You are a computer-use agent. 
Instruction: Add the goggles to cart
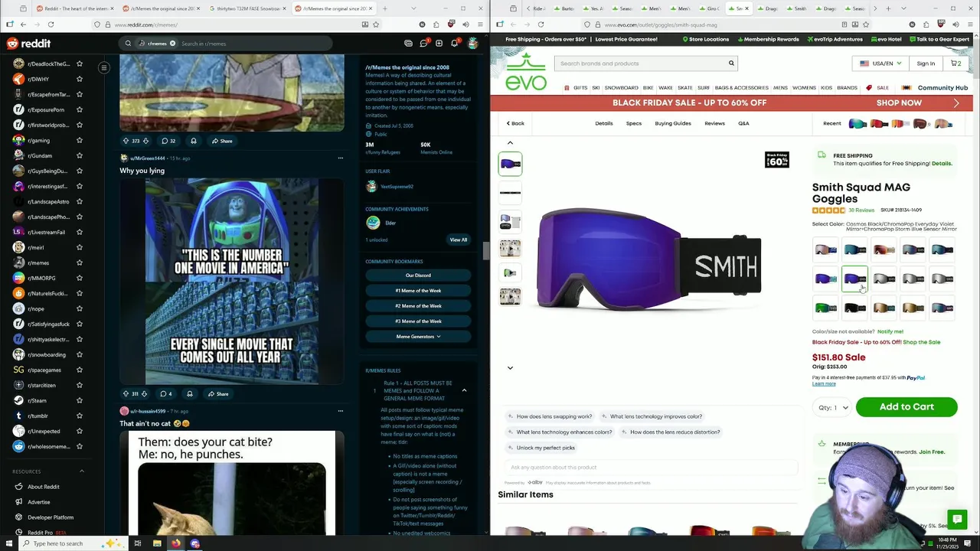coord(906,407)
